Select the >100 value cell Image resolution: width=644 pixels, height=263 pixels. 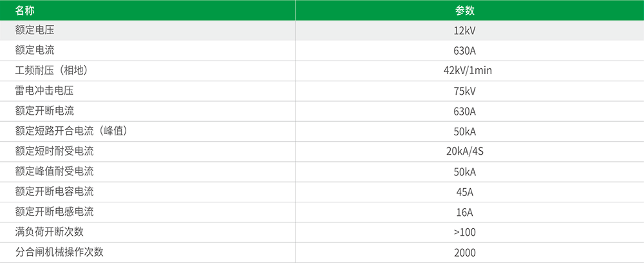[x=464, y=232]
